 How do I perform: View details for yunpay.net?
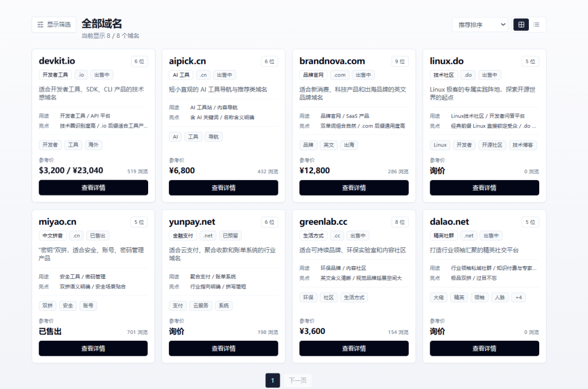(x=223, y=348)
